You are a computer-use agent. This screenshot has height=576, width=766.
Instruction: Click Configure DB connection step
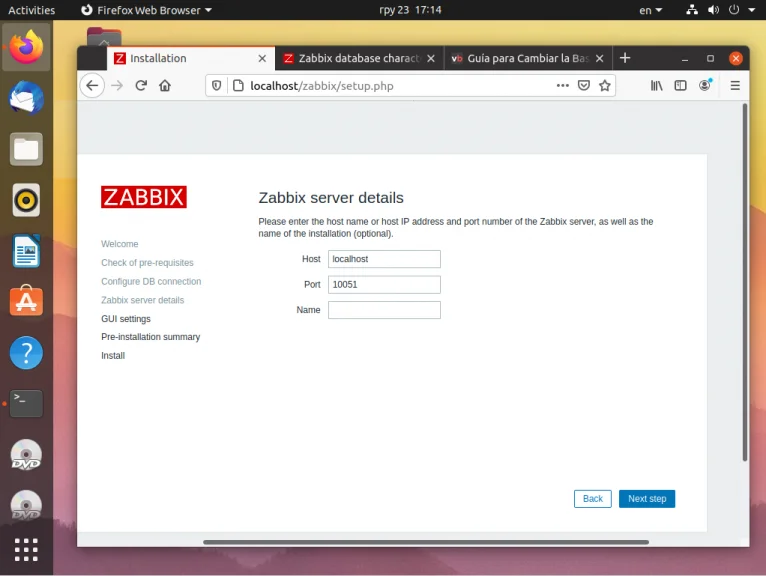tap(151, 281)
